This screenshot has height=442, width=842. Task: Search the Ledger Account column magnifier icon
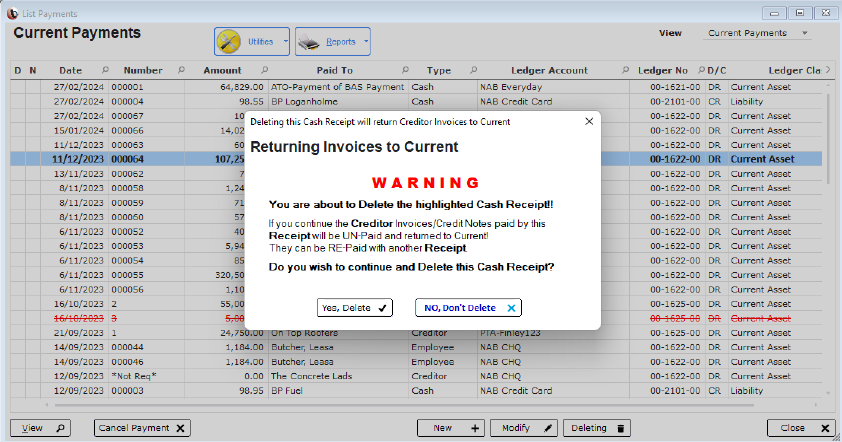pyautogui.click(x=626, y=70)
